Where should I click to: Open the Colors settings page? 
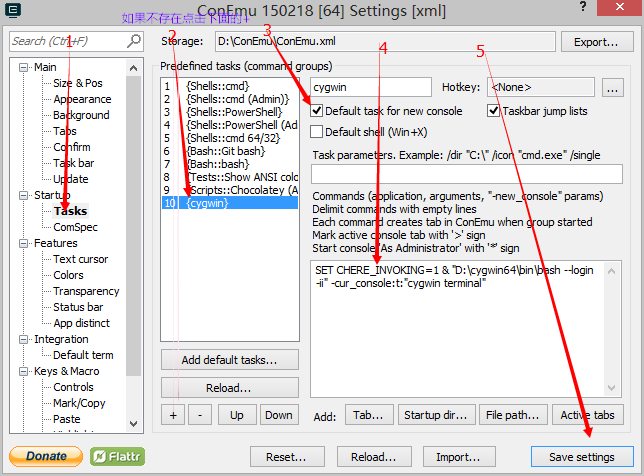[68, 276]
